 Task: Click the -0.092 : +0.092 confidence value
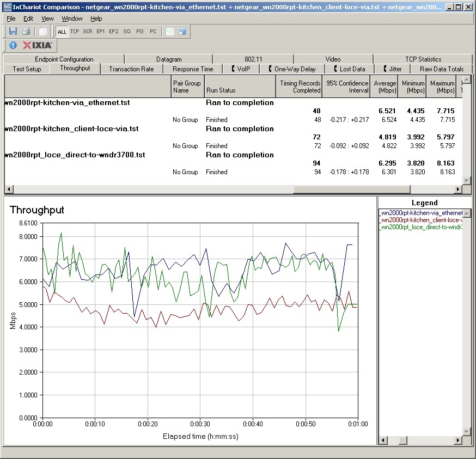point(349,146)
